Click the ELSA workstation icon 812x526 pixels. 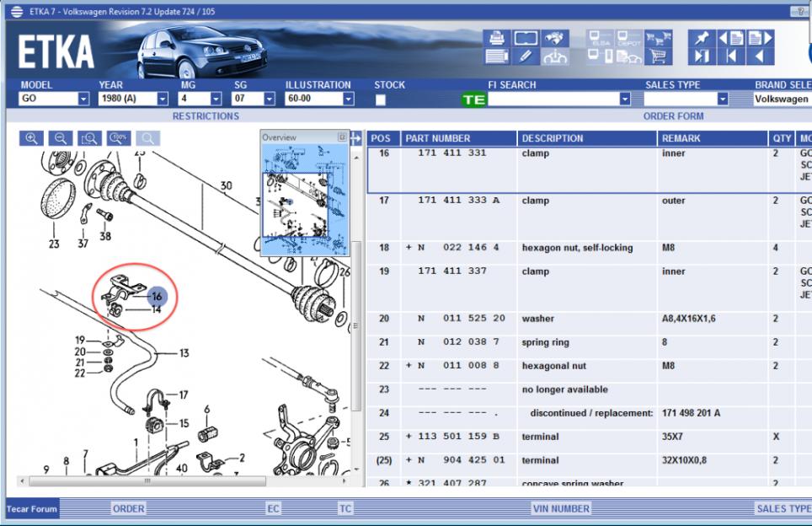coord(601,38)
